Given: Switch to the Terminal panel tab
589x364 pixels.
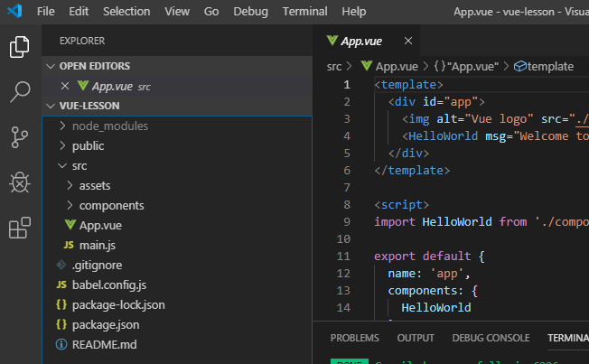Looking at the screenshot, I should [x=568, y=338].
